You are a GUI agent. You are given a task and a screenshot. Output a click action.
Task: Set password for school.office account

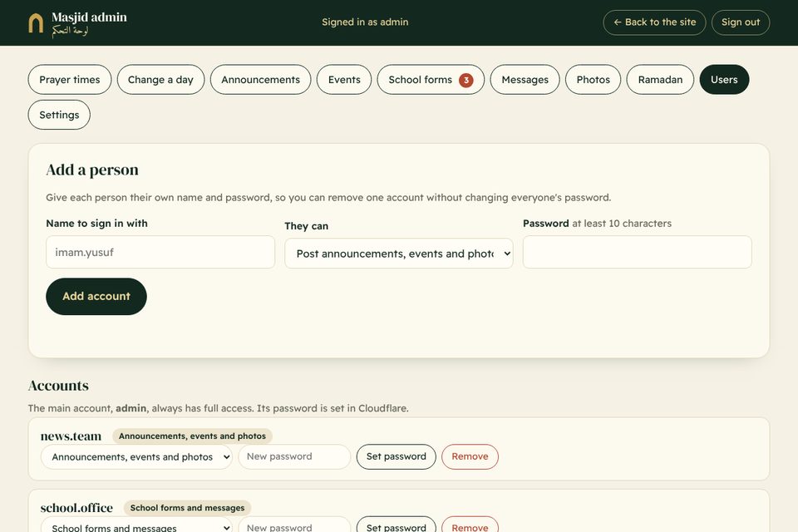[x=396, y=525]
